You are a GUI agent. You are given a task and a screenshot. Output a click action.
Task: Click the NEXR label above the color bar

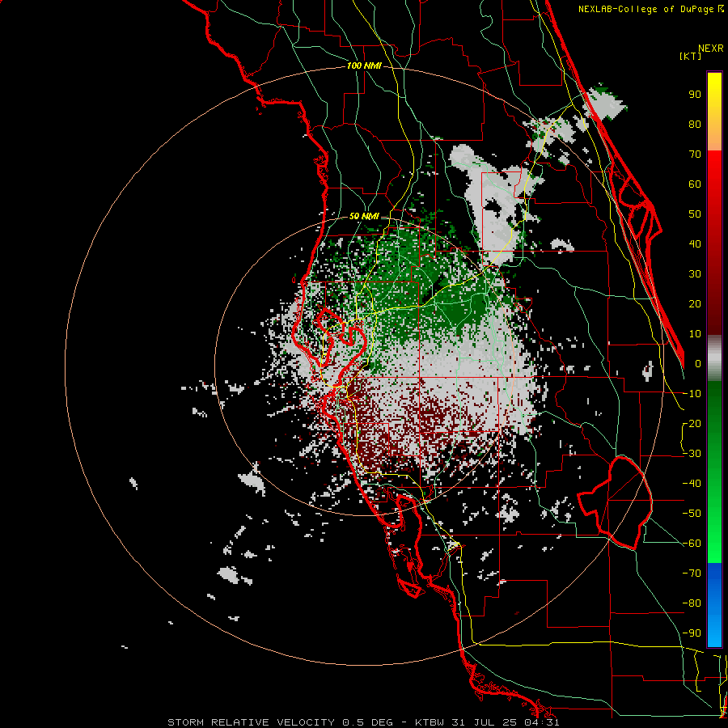(x=711, y=49)
